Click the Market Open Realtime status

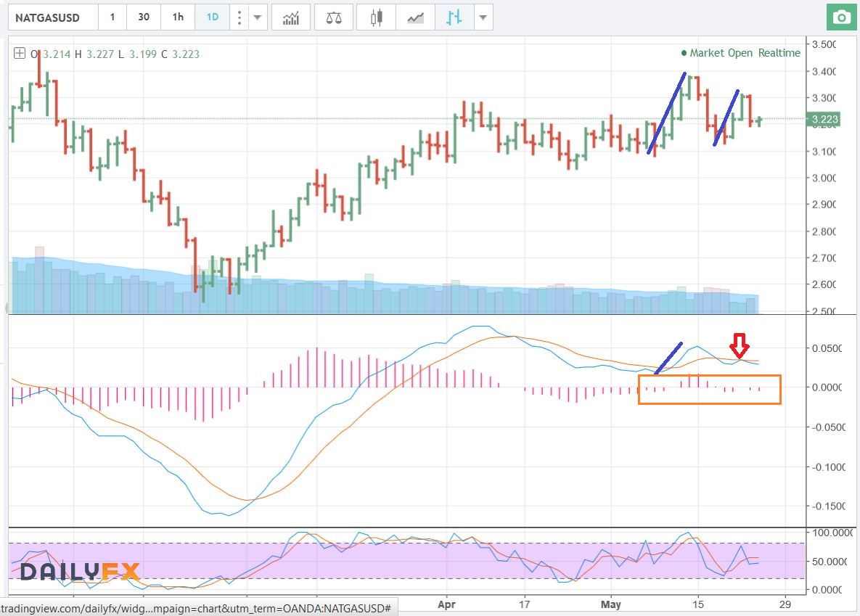pyautogui.click(x=740, y=53)
